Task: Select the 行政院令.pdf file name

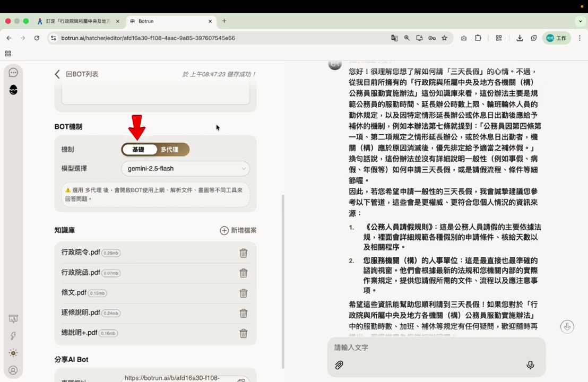Action: (81, 253)
